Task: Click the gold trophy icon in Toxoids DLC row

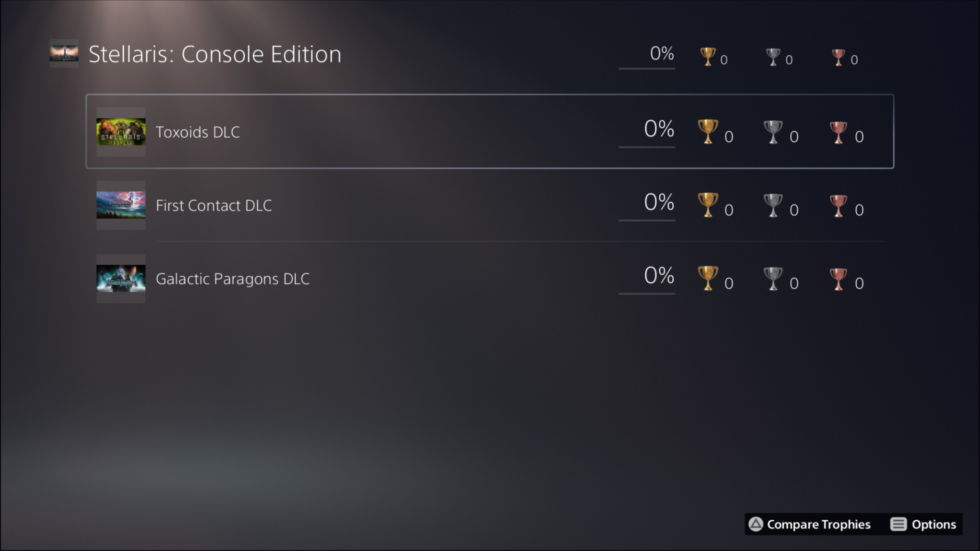Action: [x=708, y=132]
